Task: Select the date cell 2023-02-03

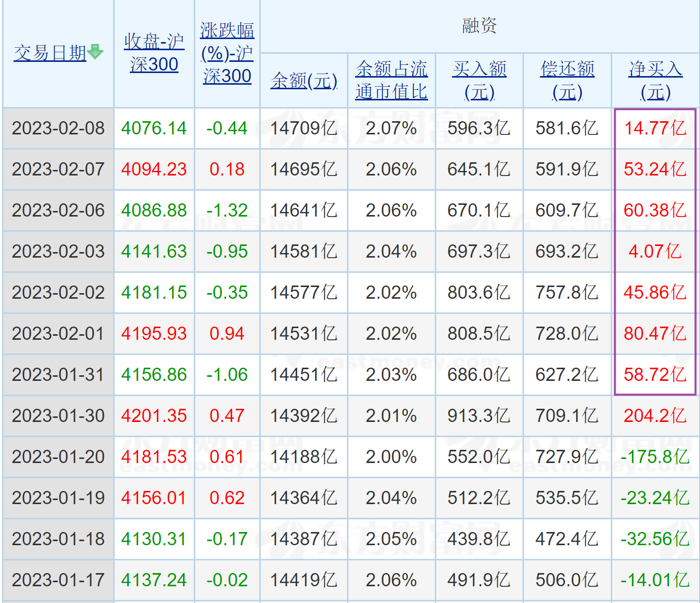Action: 58,252
